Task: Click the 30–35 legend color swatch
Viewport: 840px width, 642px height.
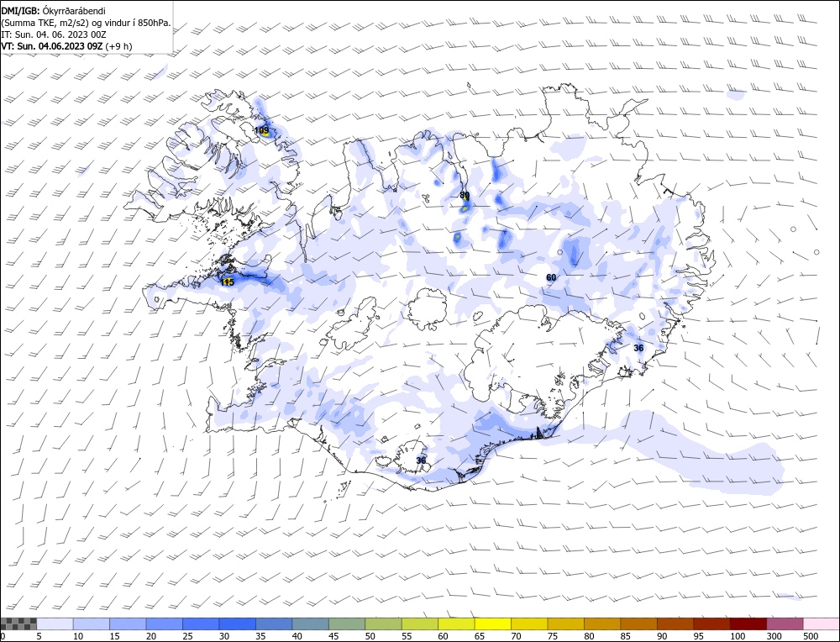Action: pos(238,624)
